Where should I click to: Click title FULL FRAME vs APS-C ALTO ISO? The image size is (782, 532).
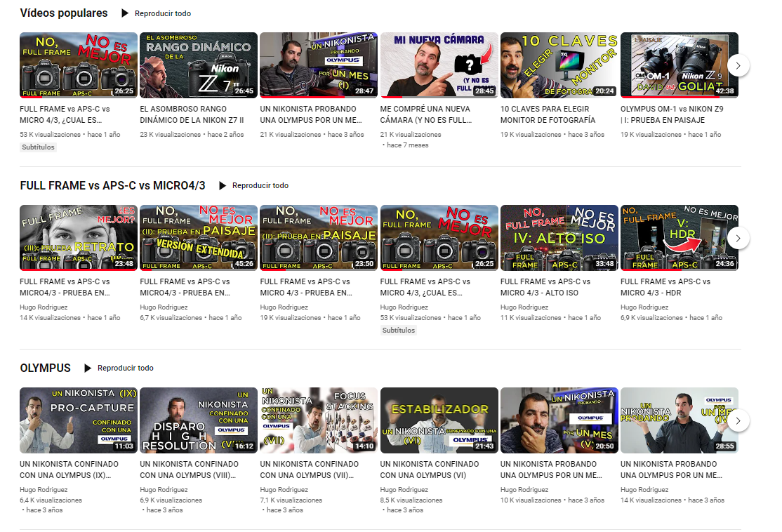(545, 287)
